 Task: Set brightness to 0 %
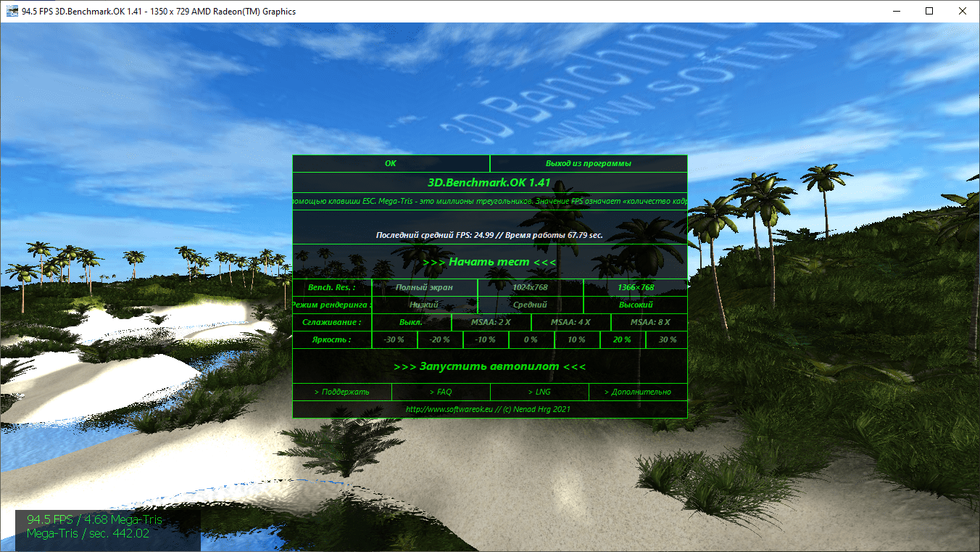(531, 339)
